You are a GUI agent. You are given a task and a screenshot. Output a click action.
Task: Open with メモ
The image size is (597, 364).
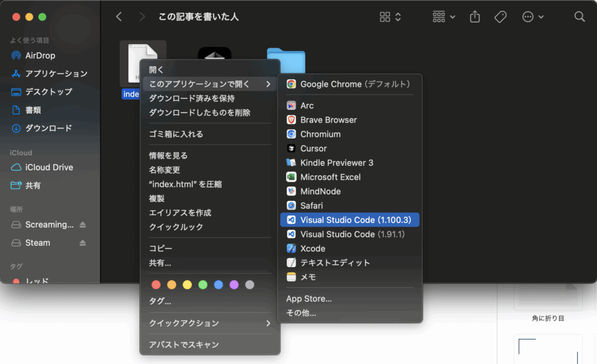point(350,277)
